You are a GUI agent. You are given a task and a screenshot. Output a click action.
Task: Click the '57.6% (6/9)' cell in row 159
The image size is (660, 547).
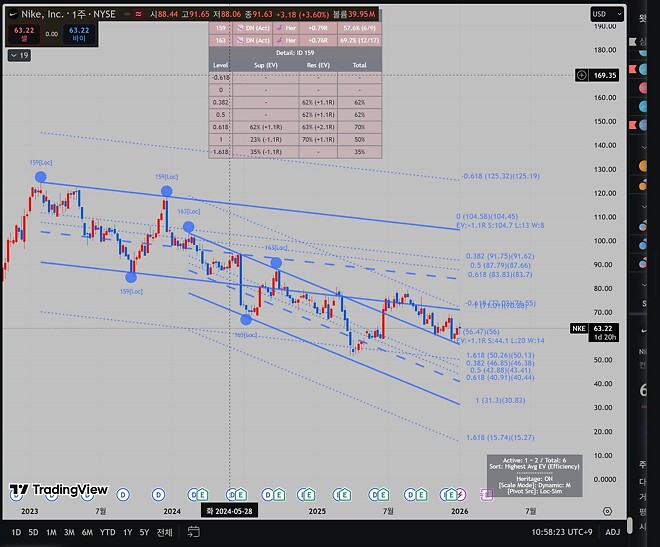[x=359, y=28]
